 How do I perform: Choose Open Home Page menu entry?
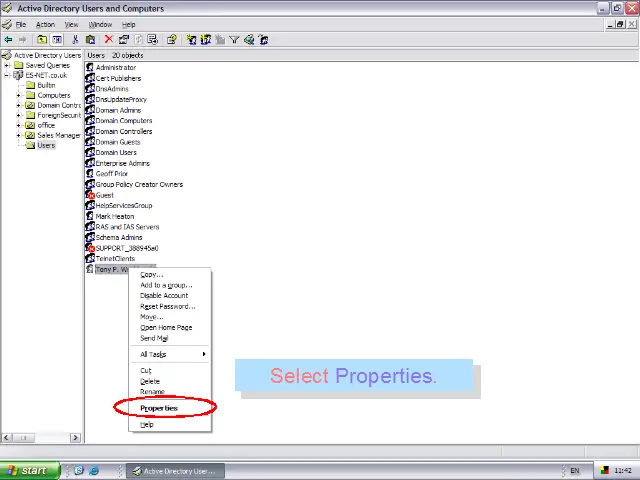(x=170, y=327)
